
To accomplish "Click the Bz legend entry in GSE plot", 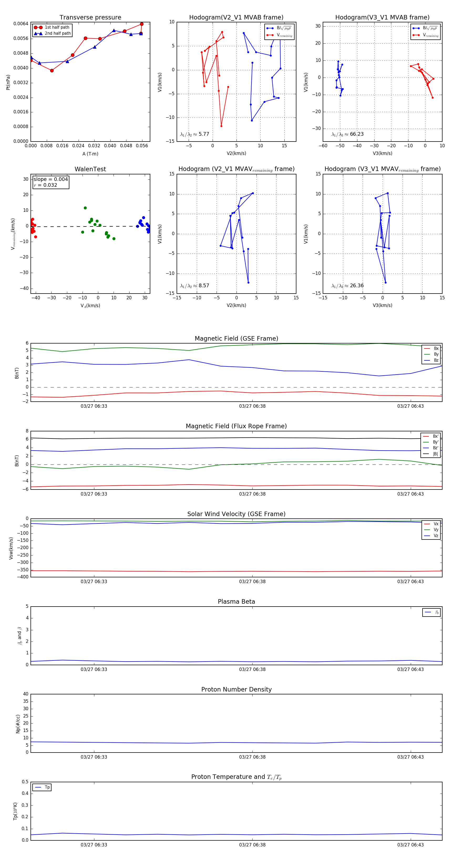I will [431, 360].
